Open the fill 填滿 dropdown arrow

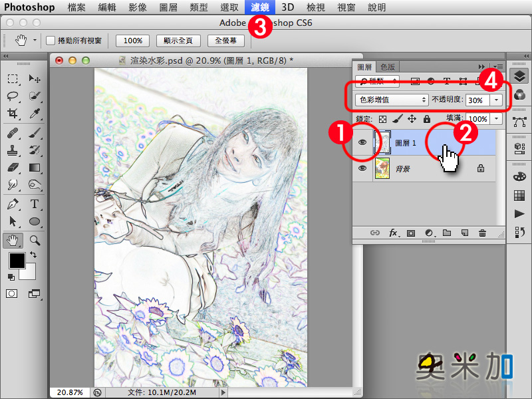[x=496, y=119]
